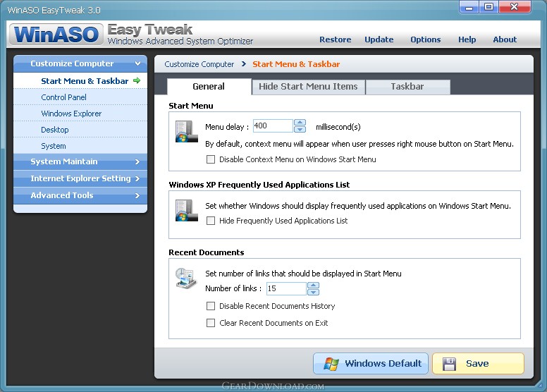Switch to Hide Start Menu Items tab
547x392 pixels.
tap(308, 87)
